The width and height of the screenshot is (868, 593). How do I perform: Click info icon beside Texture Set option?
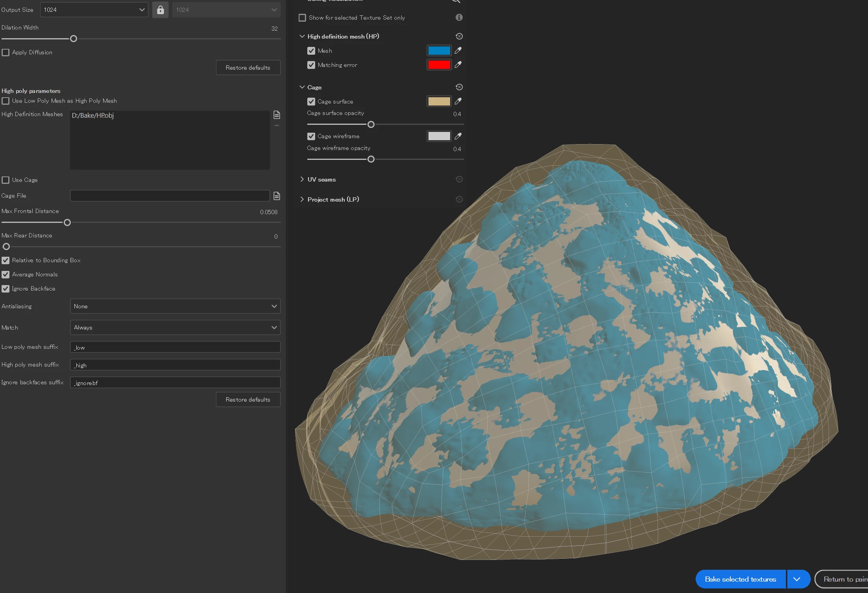pyautogui.click(x=459, y=17)
